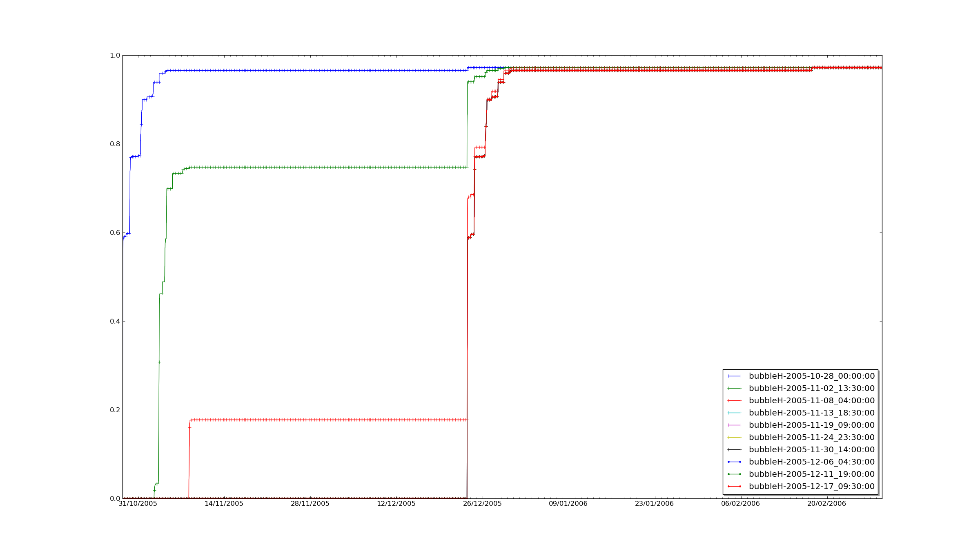Click legend entry bubbleH-2005-11-02_13:30:00
This screenshot has height=554, width=980.
[811, 388]
